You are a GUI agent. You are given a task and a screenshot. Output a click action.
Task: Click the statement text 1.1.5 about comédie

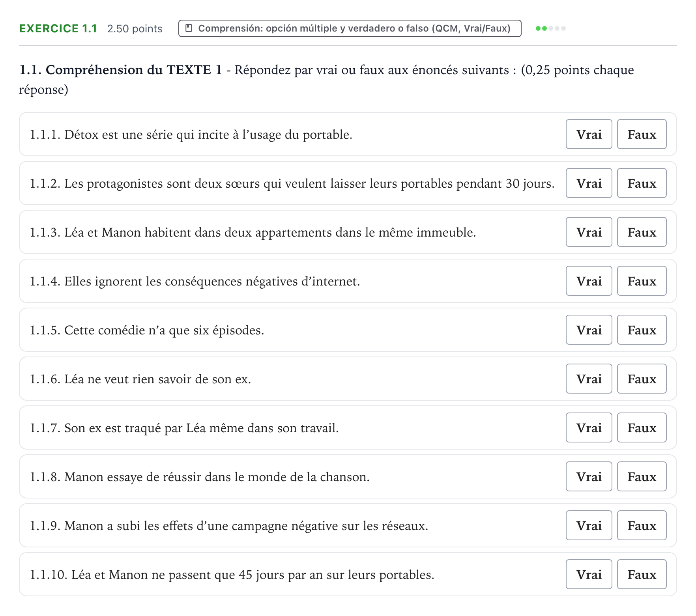click(147, 330)
